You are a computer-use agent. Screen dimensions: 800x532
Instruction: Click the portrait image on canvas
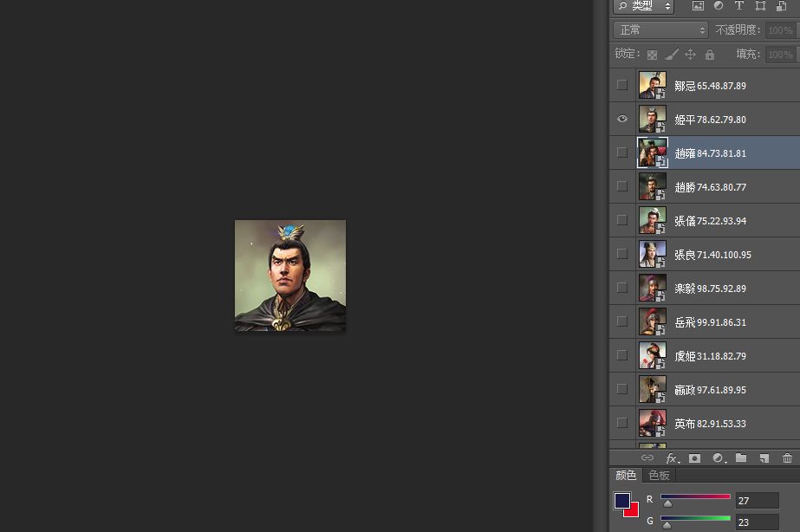tap(289, 276)
